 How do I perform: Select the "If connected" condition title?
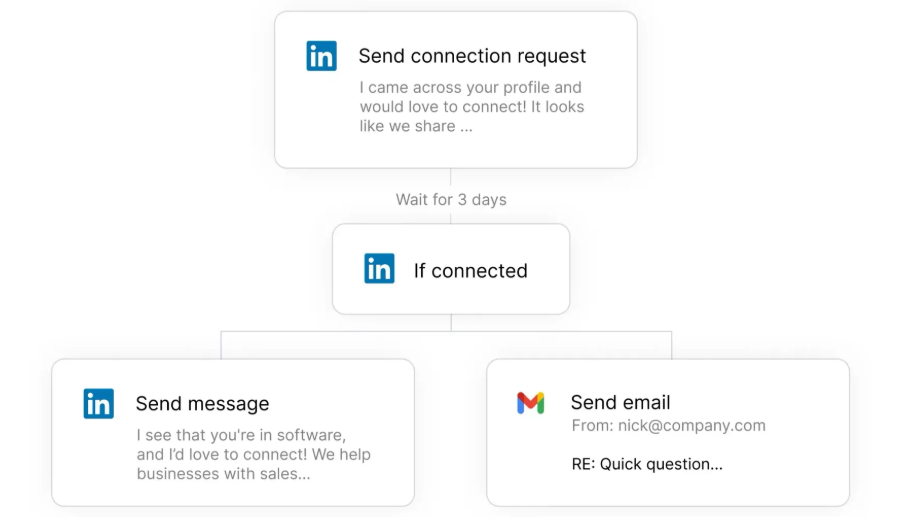(470, 270)
